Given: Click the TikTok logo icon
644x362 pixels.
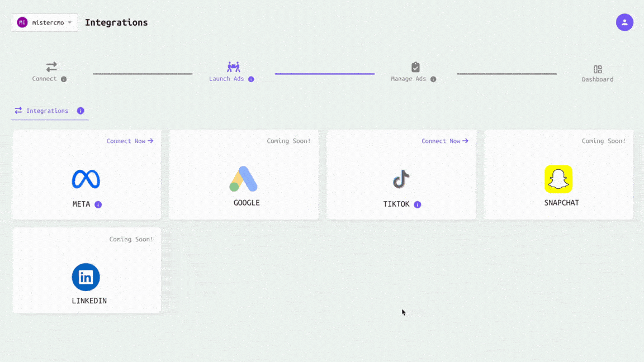Looking at the screenshot, I should click(401, 179).
